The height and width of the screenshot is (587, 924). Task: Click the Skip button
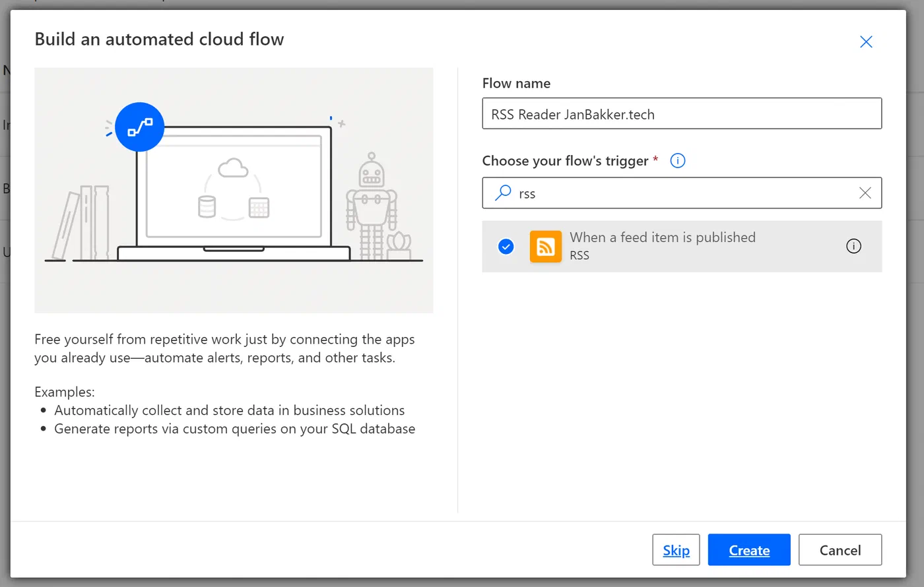[x=676, y=550]
